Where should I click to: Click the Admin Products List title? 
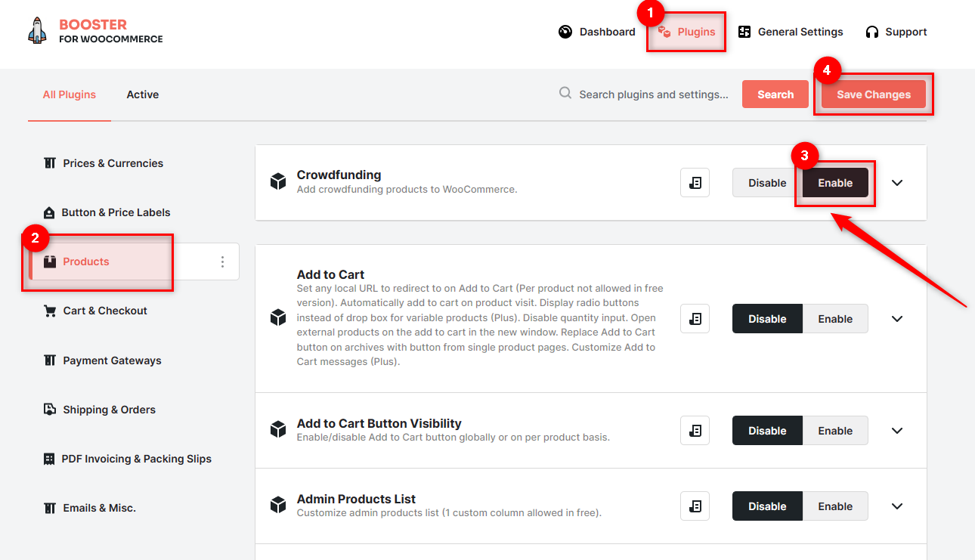[x=357, y=499]
